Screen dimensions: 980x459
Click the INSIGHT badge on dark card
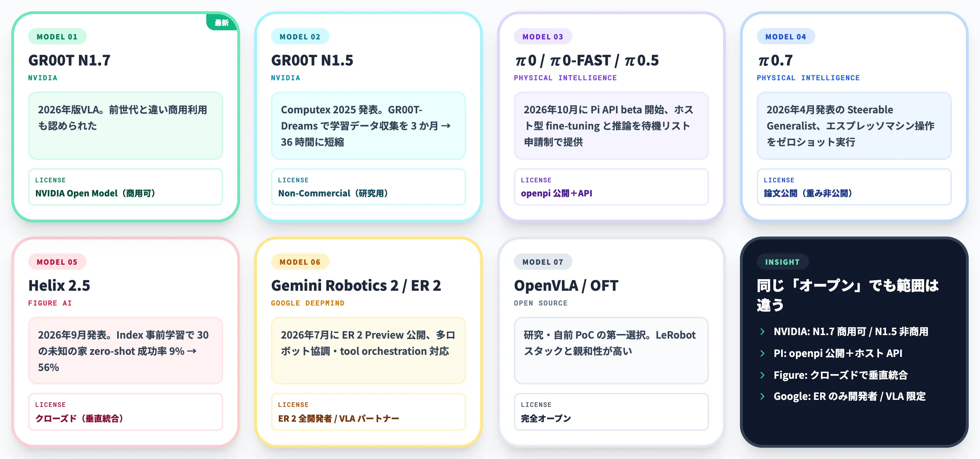pyautogui.click(x=782, y=262)
